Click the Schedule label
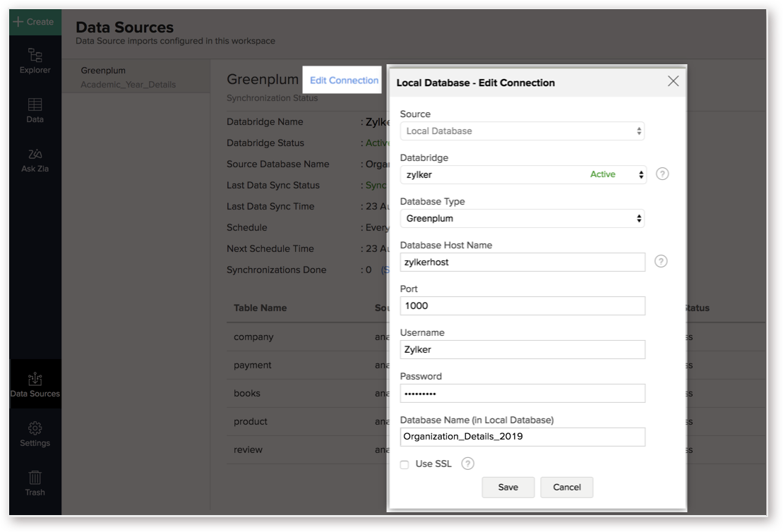 [246, 228]
